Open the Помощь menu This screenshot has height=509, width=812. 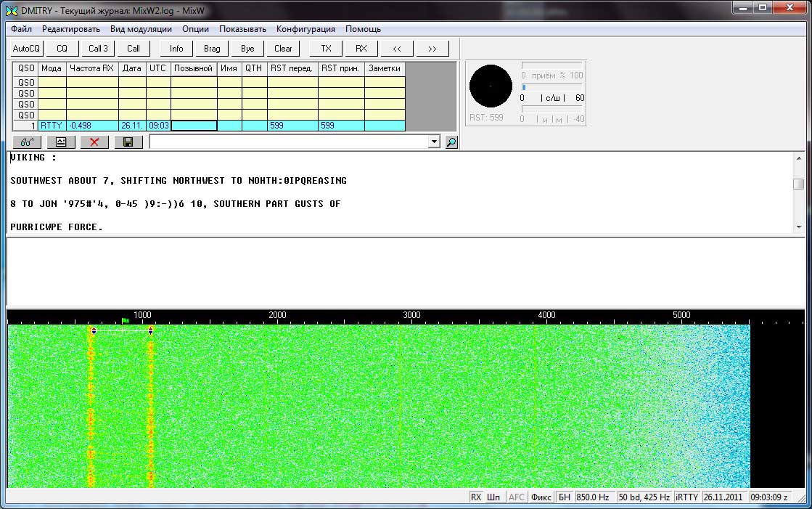point(363,29)
